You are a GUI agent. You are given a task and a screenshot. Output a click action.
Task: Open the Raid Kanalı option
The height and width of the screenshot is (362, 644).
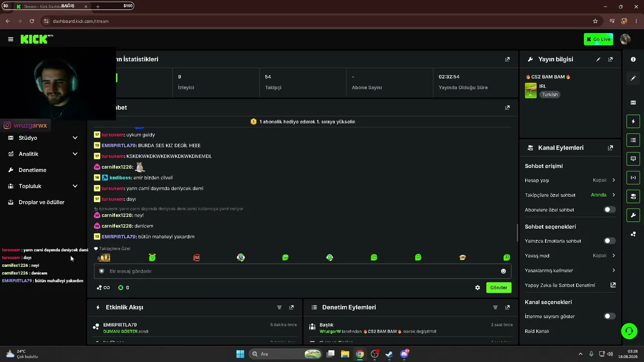(x=537, y=331)
